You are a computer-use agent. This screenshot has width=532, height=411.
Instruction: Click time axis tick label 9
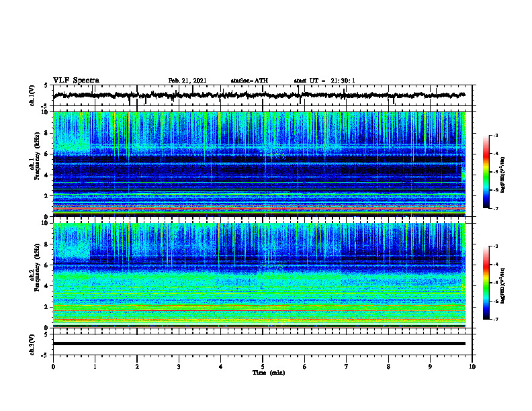[x=430, y=367]
